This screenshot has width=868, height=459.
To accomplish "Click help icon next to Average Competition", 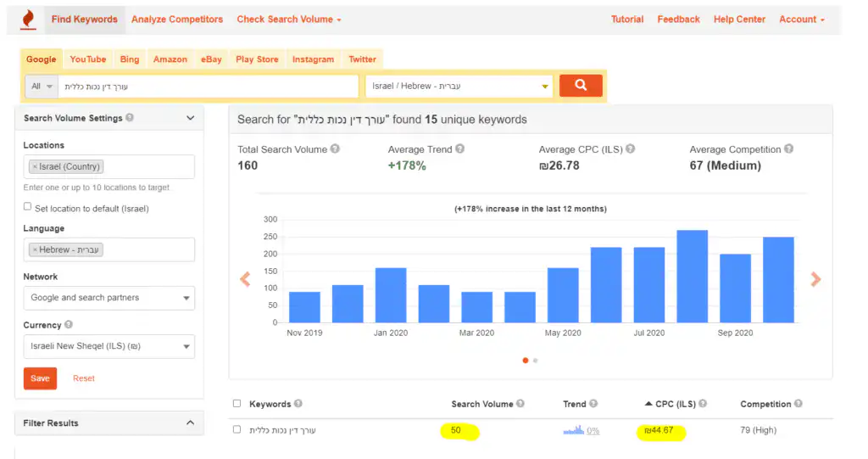I will click(x=789, y=149).
